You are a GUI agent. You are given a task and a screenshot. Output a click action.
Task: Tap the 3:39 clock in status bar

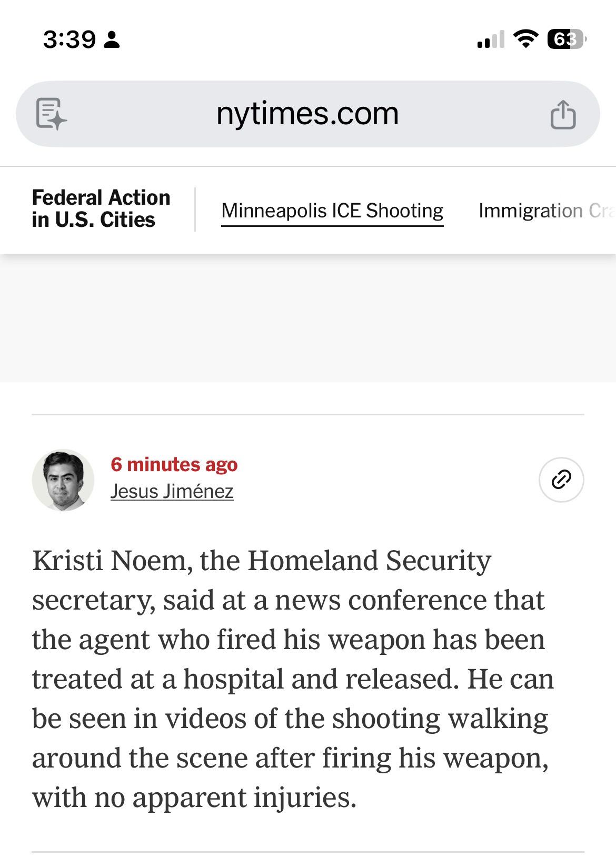point(69,39)
